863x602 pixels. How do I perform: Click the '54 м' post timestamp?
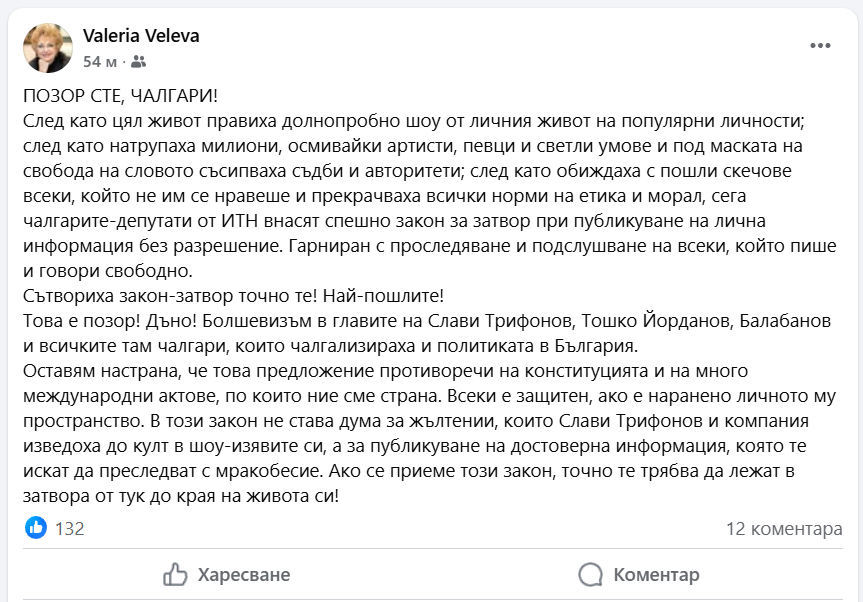pyautogui.click(x=99, y=62)
